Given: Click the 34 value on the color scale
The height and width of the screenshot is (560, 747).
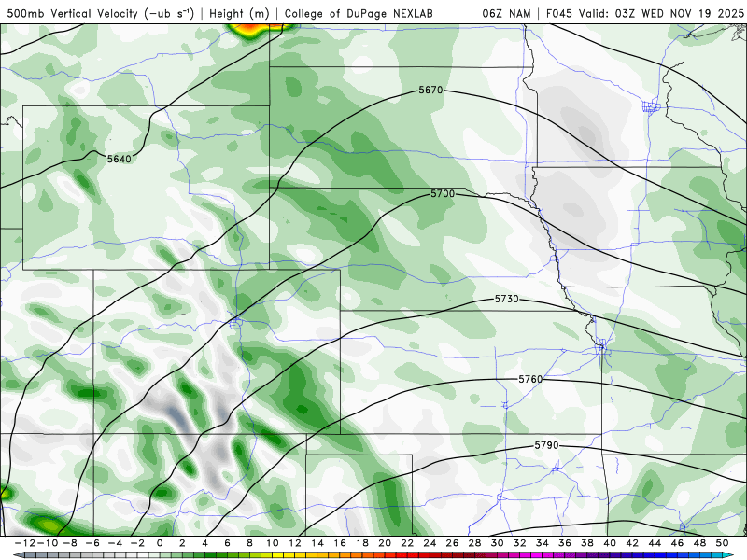Looking at the screenshot, I should click(543, 543).
